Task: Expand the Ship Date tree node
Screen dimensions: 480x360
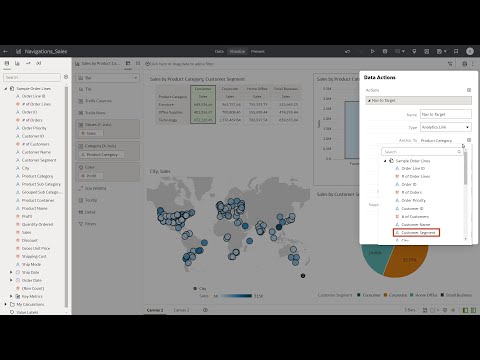Action: coord(11,272)
